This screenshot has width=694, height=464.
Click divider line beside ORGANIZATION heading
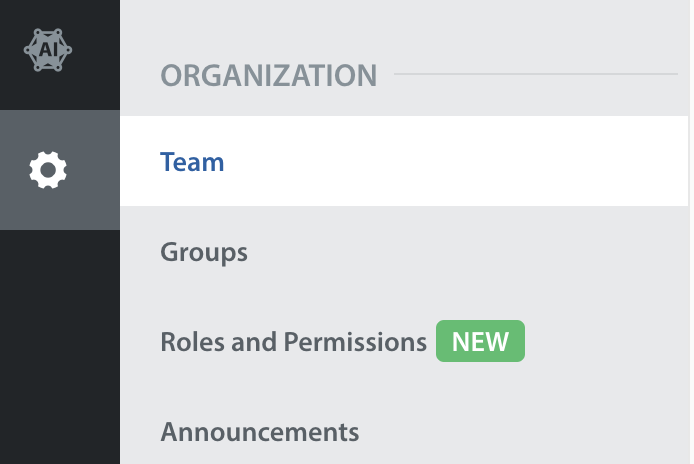pyautogui.click(x=536, y=74)
